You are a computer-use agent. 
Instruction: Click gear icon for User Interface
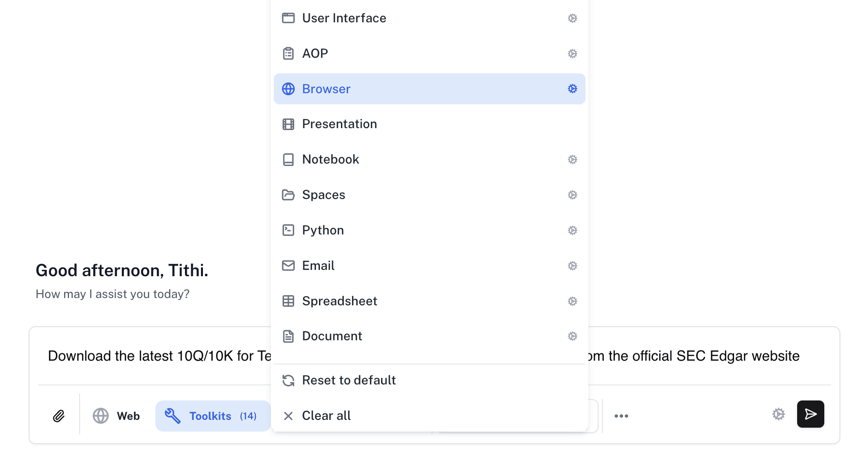572,18
